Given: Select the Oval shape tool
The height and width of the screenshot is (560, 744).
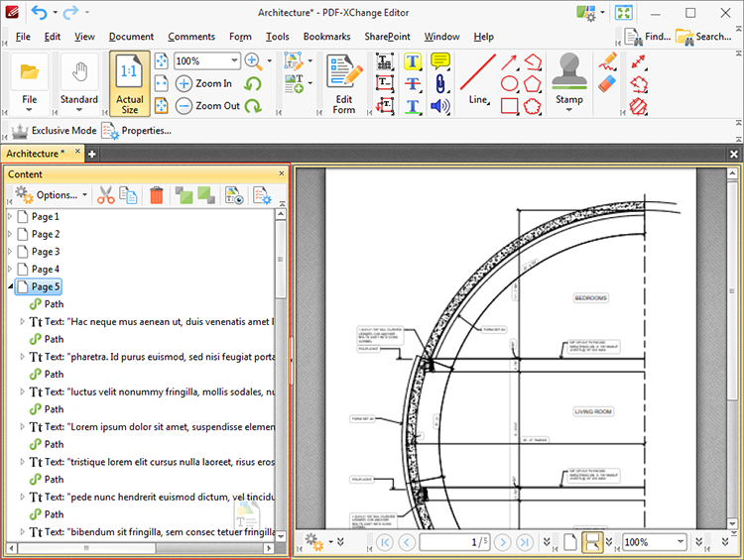Looking at the screenshot, I should (x=509, y=84).
